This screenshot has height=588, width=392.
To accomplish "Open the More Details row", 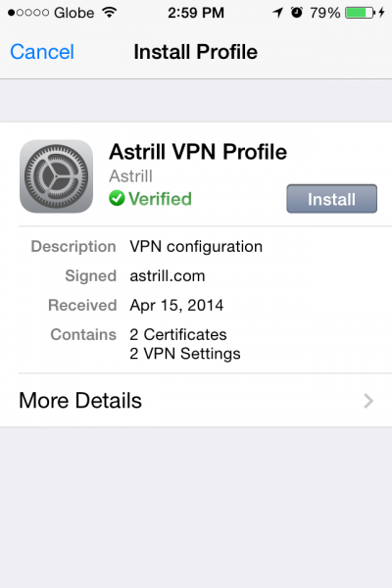I will [x=196, y=400].
